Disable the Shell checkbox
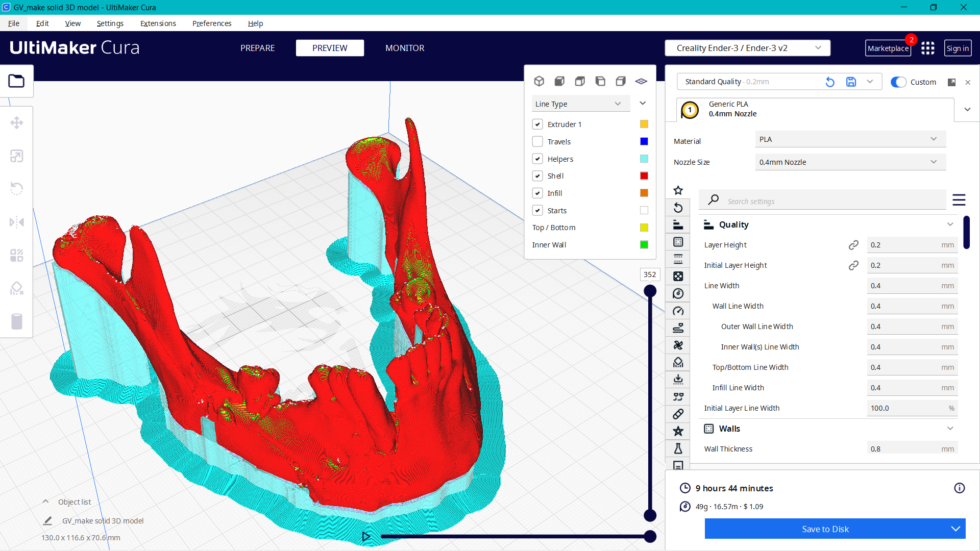 pos(537,176)
